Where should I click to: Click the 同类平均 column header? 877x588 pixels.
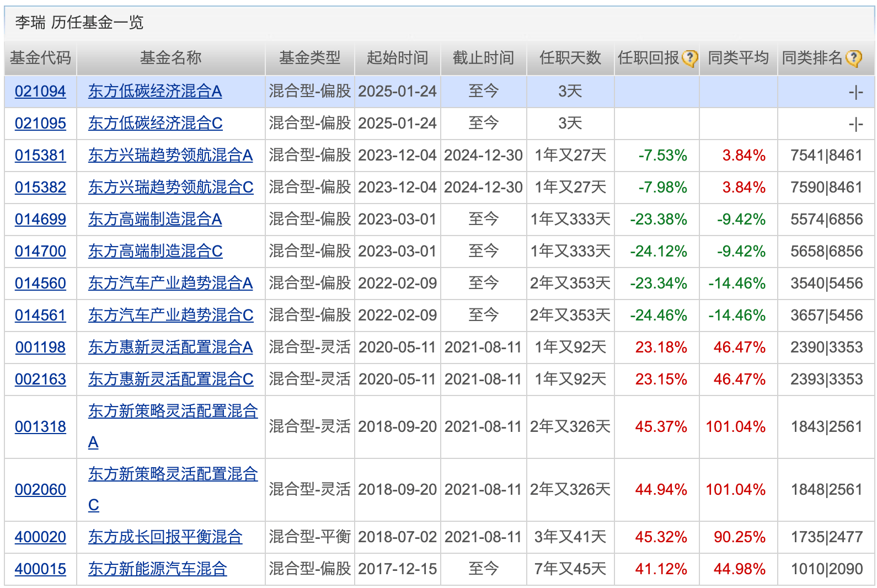point(738,58)
